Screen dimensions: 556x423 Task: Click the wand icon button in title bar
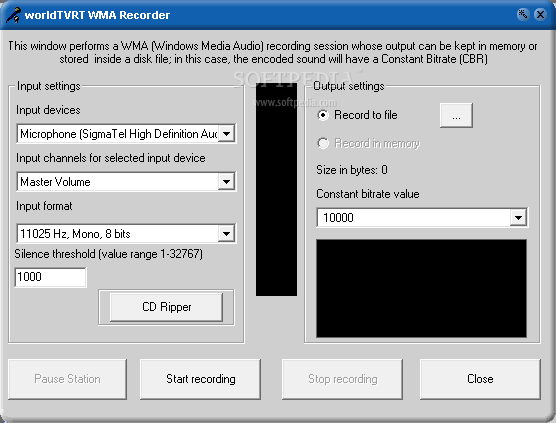pos(523,14)
